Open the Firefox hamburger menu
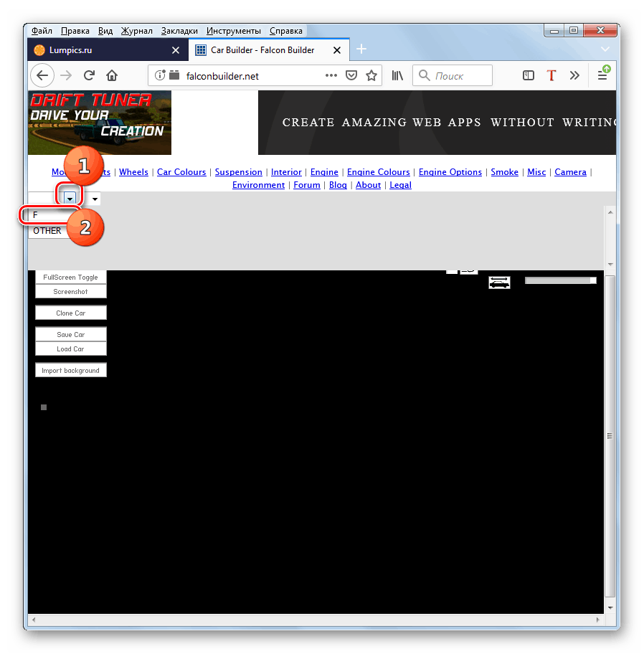644x654 pixels. pos(603,75)
